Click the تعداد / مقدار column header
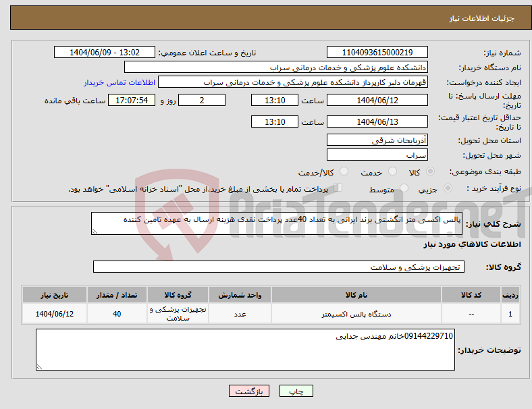The width and height of the screenshot is (532, 409). point(117,295)
